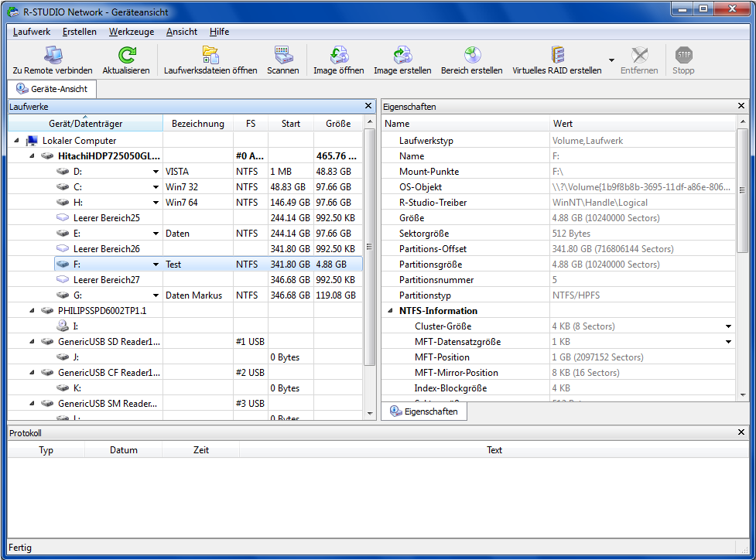
Task: Start a scan with the Scannen icon
Action: [283, 55]
